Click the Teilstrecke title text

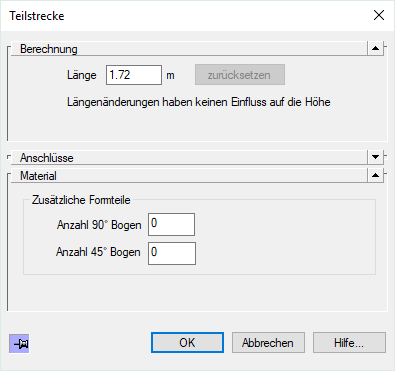(37, 16)
